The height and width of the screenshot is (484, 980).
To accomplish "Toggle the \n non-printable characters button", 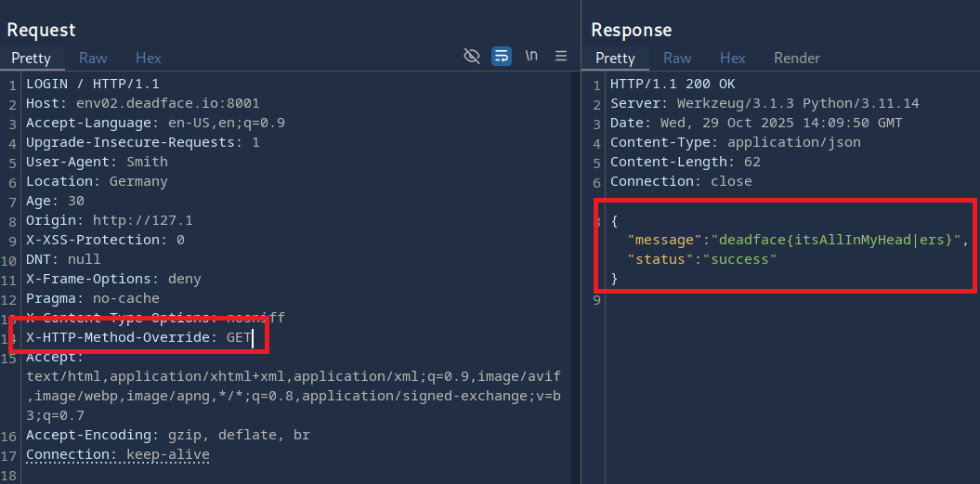I will coord(531,56).
